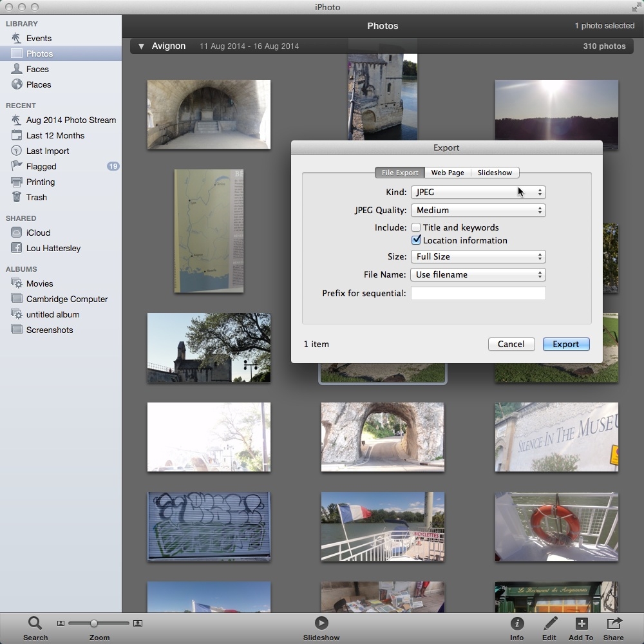The height and width of the screenshot is (644, 644).
Task: Open the Movies smart album
Action: (x=39, y=283)
